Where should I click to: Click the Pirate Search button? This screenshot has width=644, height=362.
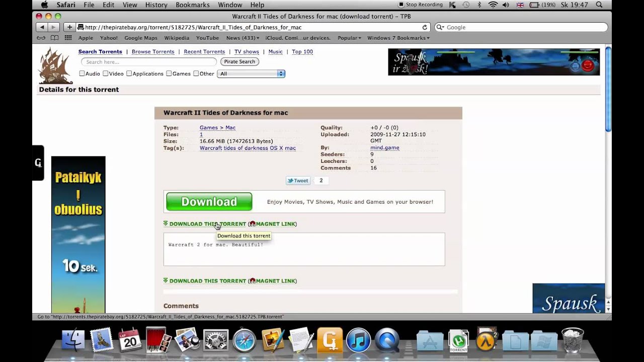(x=239, y=62)
